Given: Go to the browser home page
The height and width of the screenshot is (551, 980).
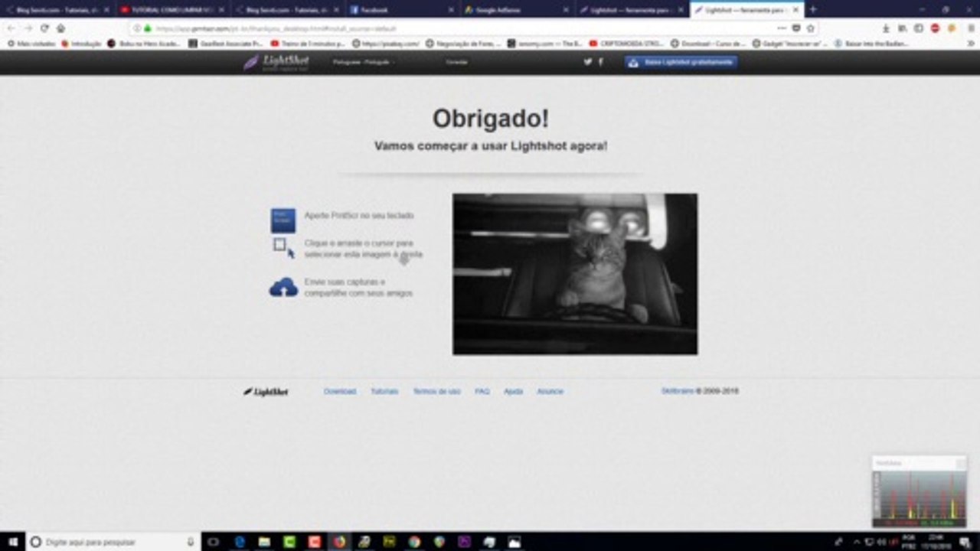Looking at the screenshot, I should (60, 28).
